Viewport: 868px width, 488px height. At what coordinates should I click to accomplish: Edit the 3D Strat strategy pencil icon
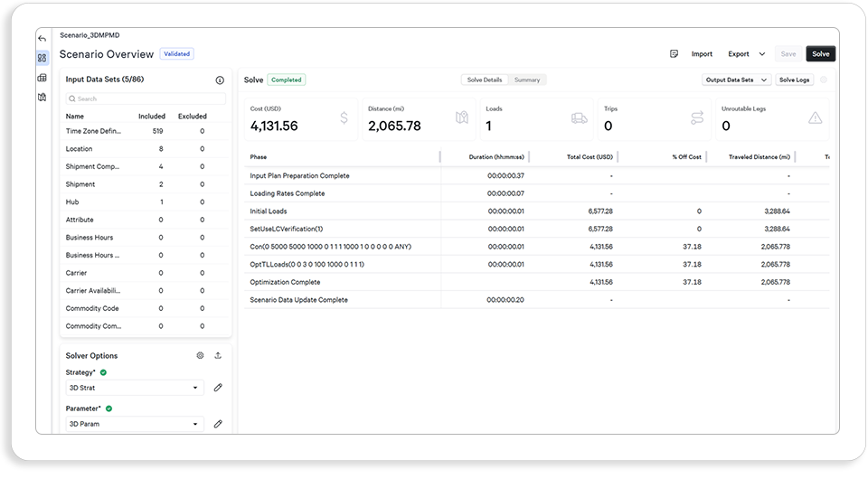(x=218, y=388)
